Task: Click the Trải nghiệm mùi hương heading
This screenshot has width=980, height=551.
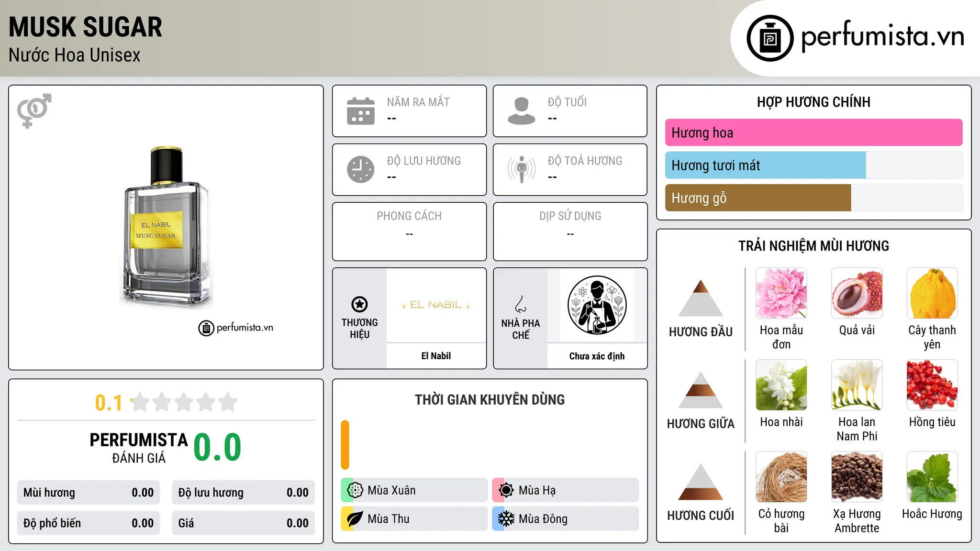Action: pyautogui.click(x=813, y=246)
